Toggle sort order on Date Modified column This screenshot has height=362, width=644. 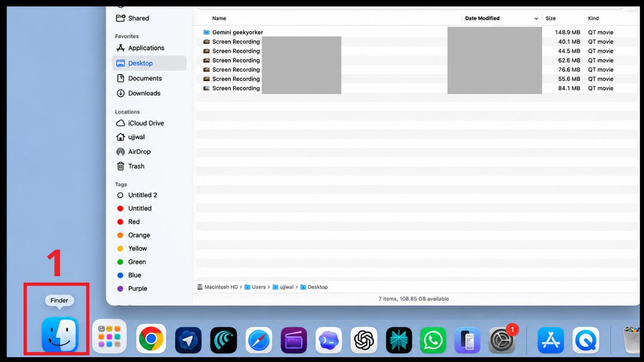click(x=502, y=18)
